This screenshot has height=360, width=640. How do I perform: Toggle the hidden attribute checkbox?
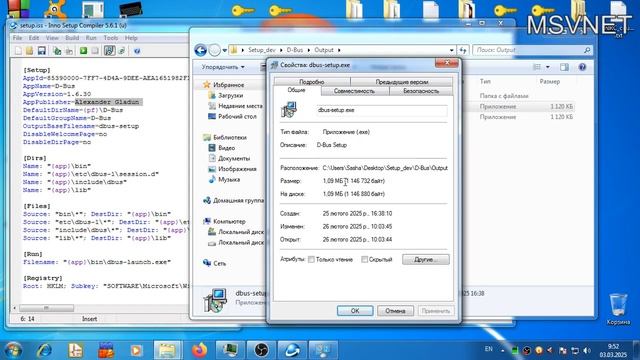click(x=364, y=260)
